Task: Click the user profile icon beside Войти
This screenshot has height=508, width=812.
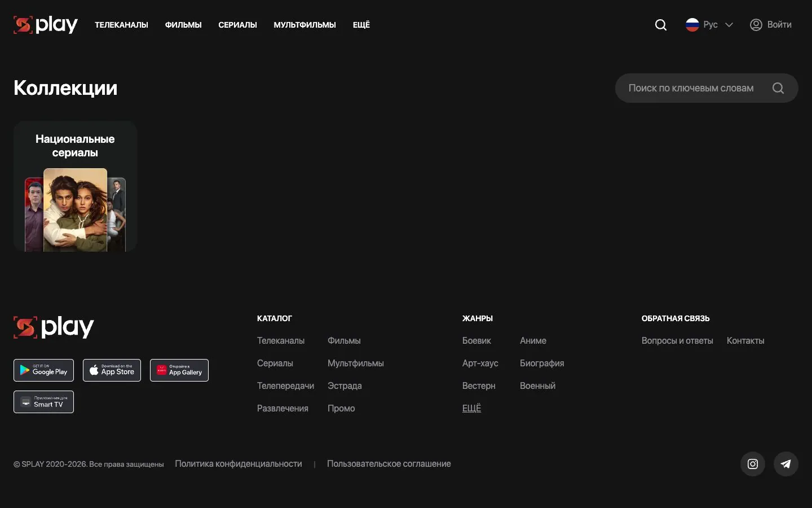Action: 756,25
